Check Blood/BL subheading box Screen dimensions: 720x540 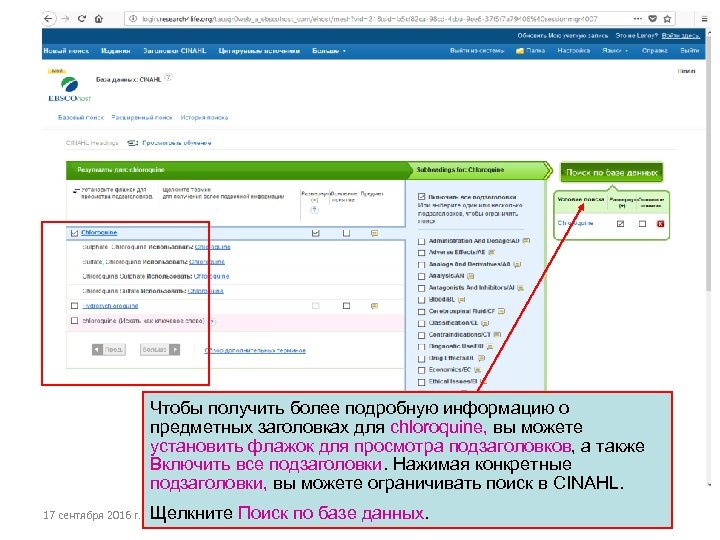click(422, 300)
